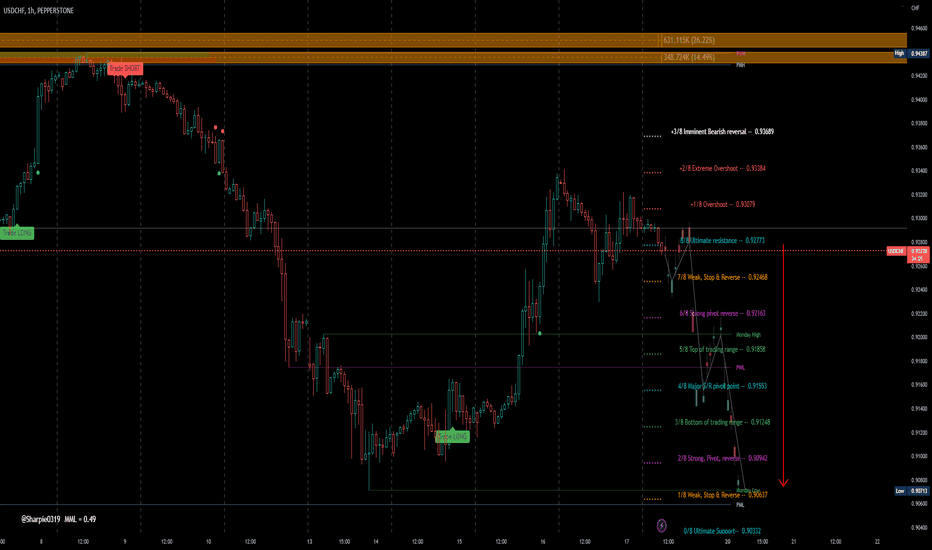932x550 pixels.
Task: Select the 348.724K (14.49%) volume zone label
Action: coord(689,57)
